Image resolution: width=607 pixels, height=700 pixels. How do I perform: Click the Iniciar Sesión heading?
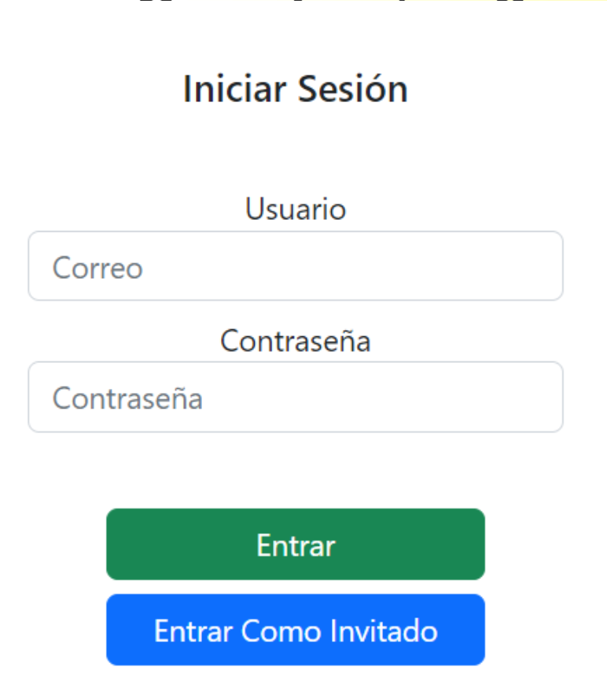[x=296, y=89]
